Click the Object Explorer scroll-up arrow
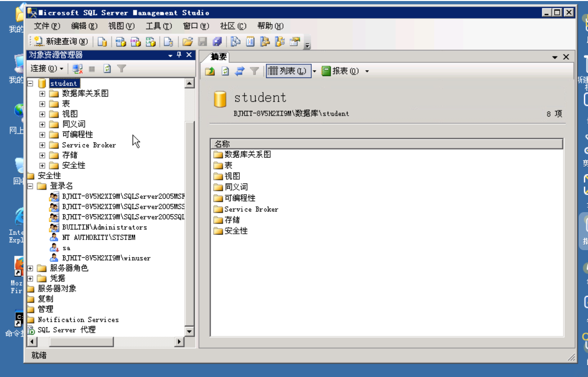This screenshot has width=588, height=377. click(x=189, y=83)
